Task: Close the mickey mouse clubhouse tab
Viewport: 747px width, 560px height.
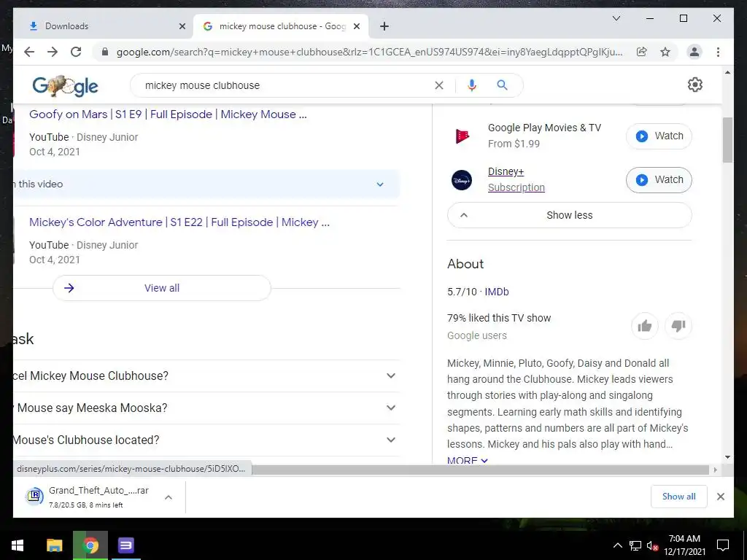Action: (x=356, y=26)
